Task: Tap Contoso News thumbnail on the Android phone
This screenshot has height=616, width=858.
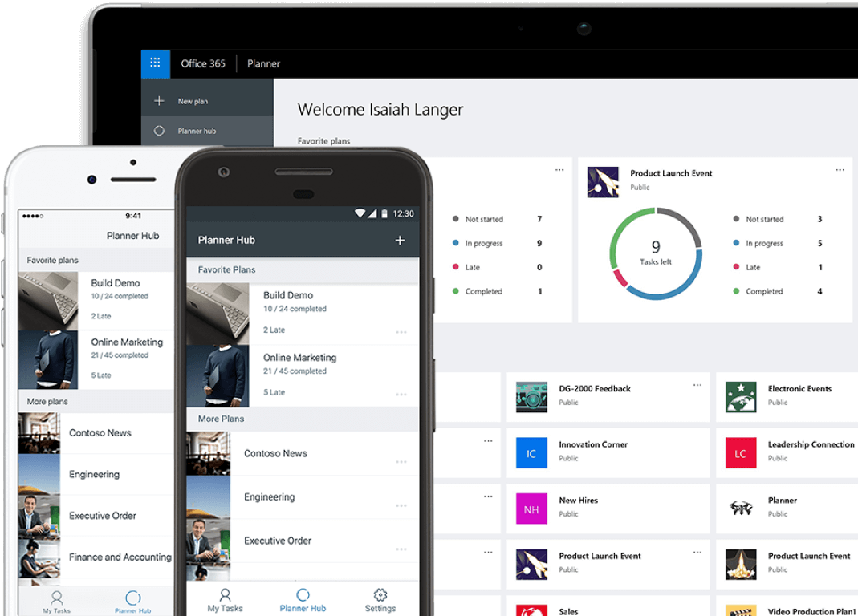Action: (x=209, y=453)
